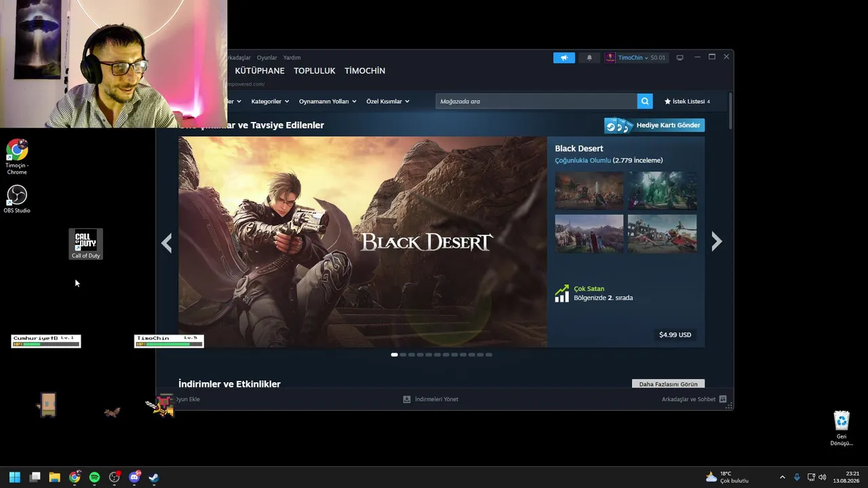Open the Black Desert featured banner image
This screenshot has height=488, width=868.
pos(363,242)
